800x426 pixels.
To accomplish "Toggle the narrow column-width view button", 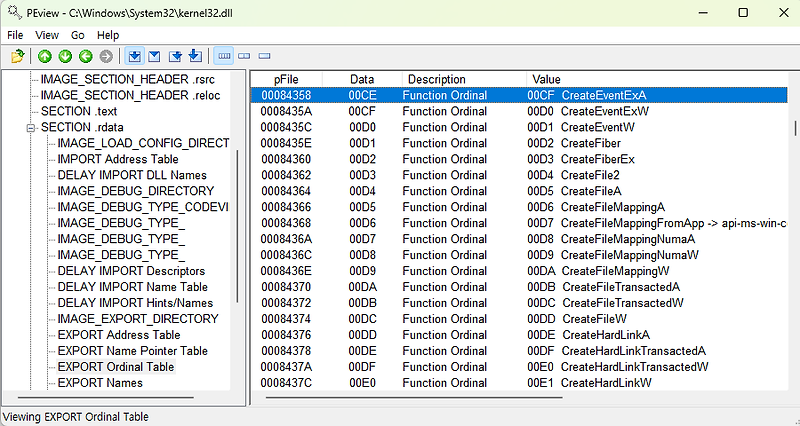I will coord(264,56).
